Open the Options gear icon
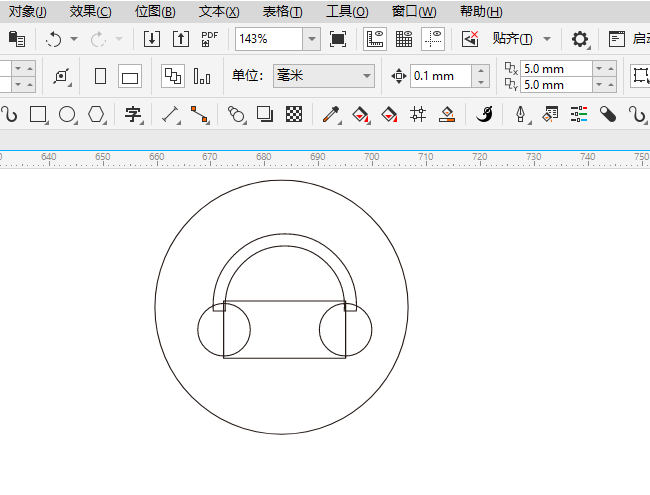Viewport: 650px width, 495px height. [579, 39]
